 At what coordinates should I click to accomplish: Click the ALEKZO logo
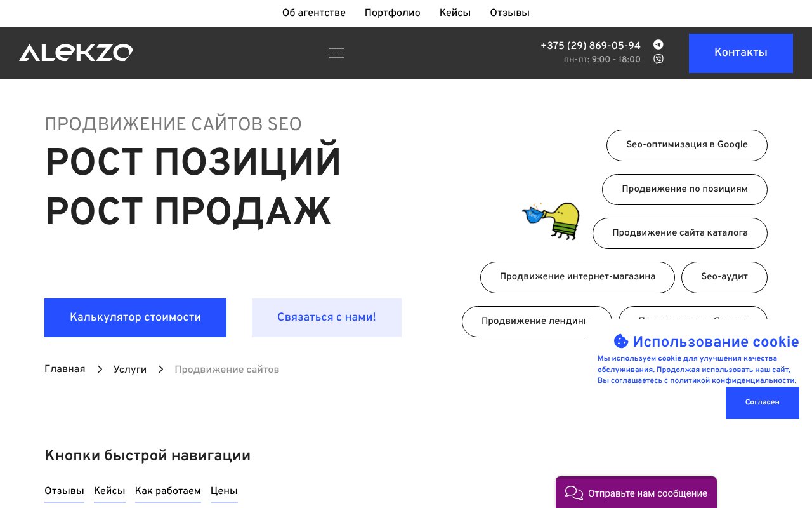76,53
